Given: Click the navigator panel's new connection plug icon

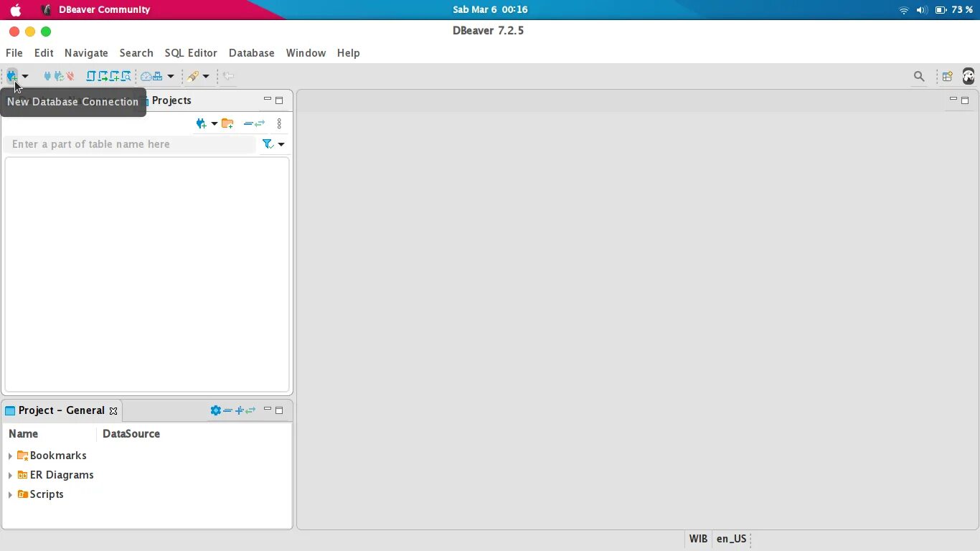Looking at the screenshot, I should point(202,123).
